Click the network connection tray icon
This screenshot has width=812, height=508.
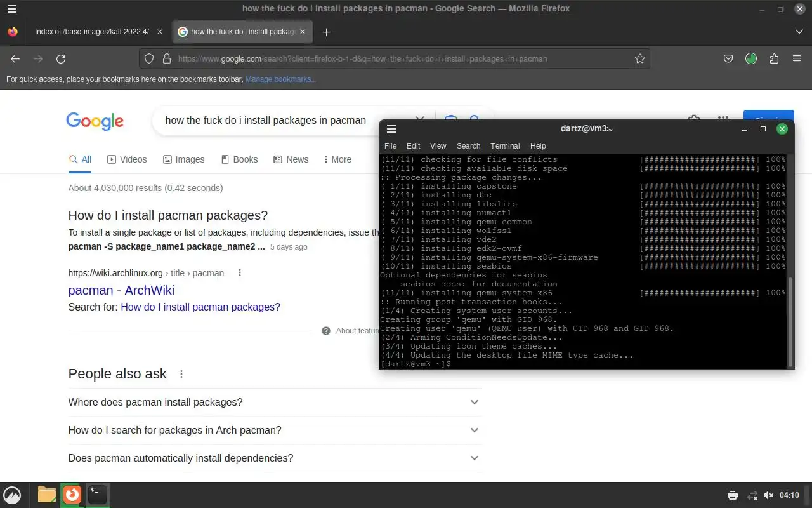tap(752, 495)
